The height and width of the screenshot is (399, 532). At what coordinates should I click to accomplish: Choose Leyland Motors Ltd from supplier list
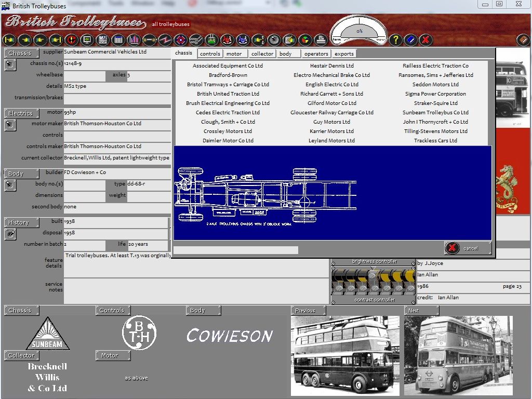[x=331, y=141]
